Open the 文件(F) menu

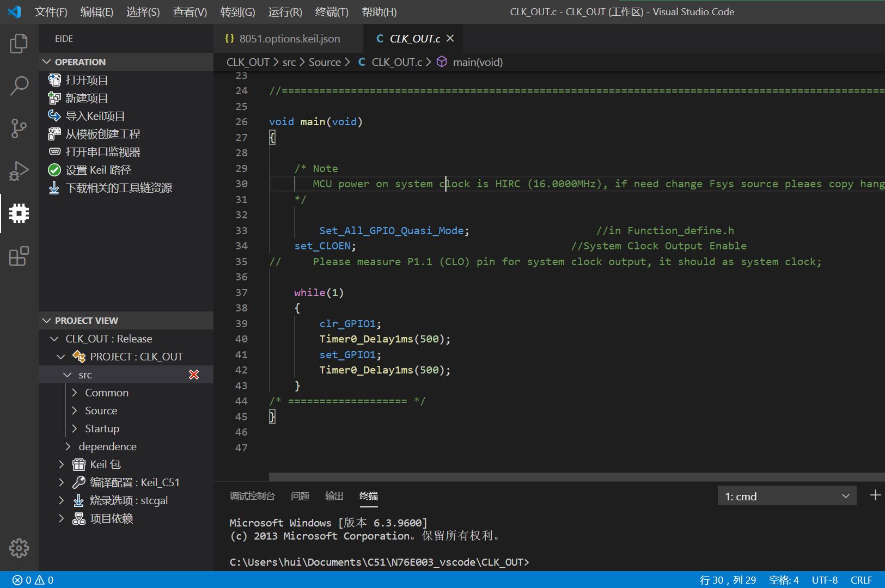(51, 11)
